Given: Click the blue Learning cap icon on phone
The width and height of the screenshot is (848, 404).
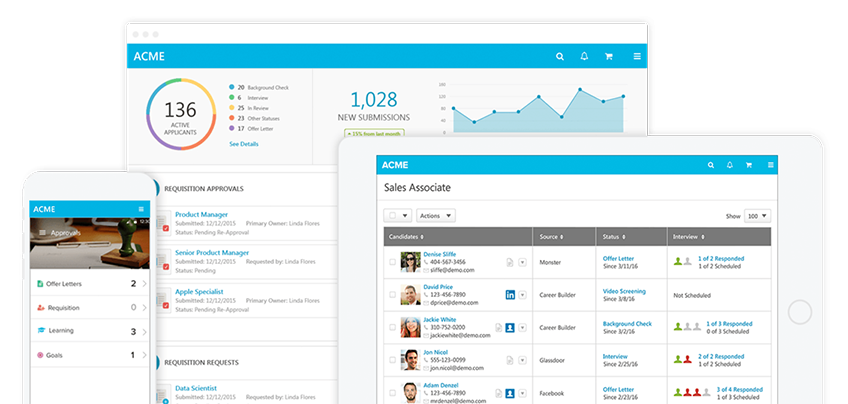Looking at the screenshot, I should click(x=41, y=330).
